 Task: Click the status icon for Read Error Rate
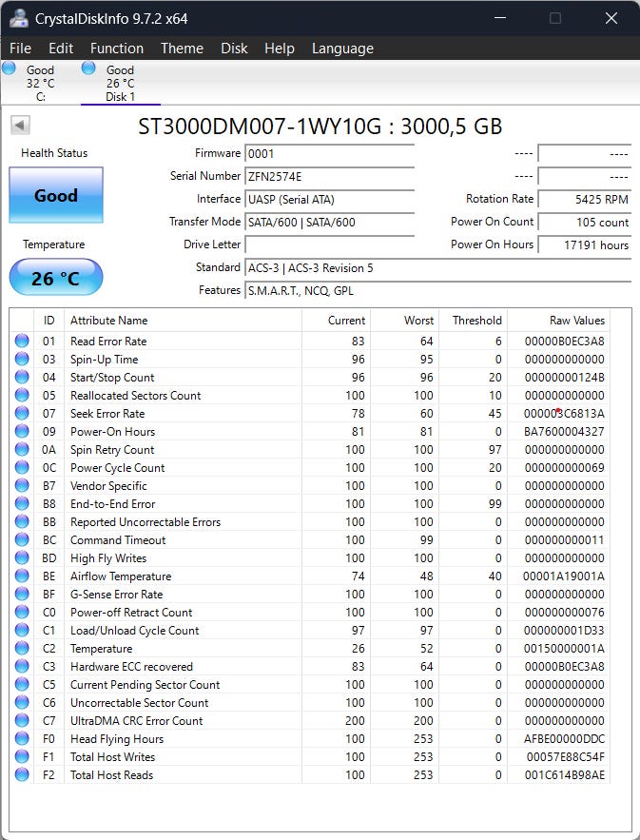click(22, 341)
